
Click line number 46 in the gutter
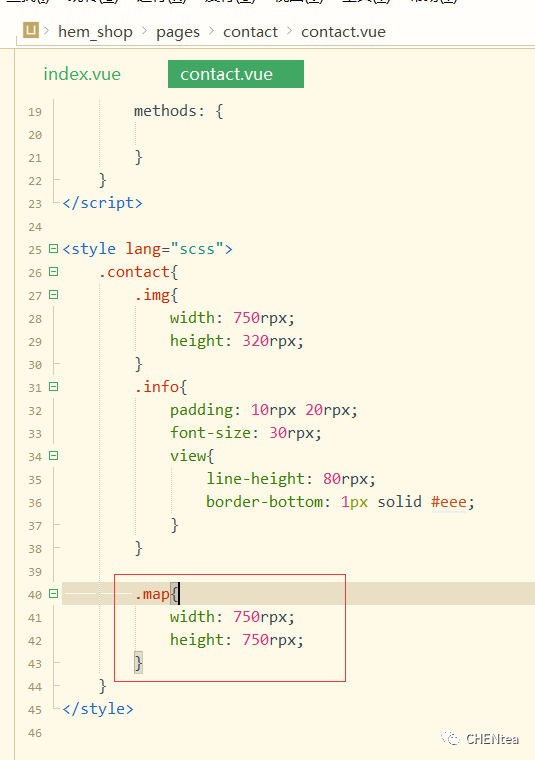click(x=35, y=733)
